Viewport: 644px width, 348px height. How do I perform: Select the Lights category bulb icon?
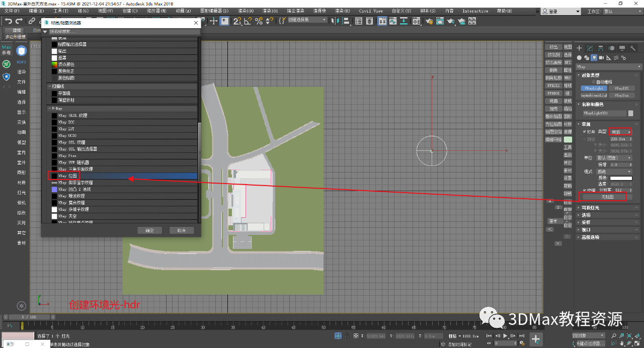(594, 57)
